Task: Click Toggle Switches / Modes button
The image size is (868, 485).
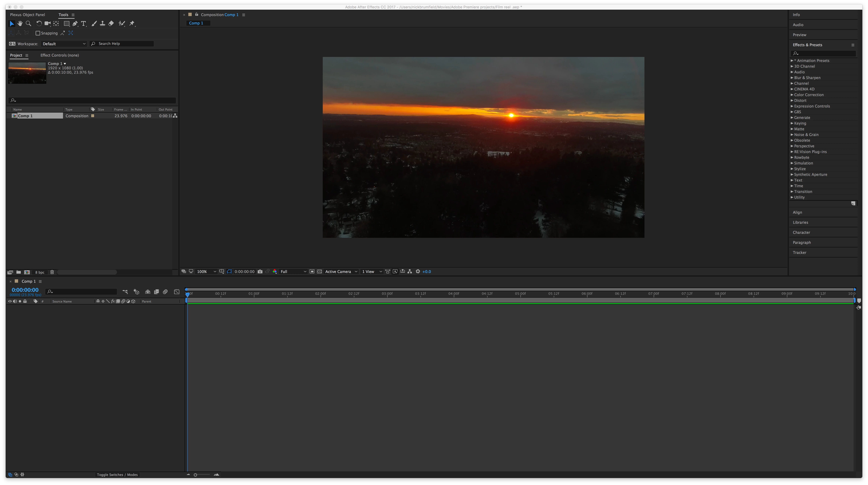Action: pos(117,475)
